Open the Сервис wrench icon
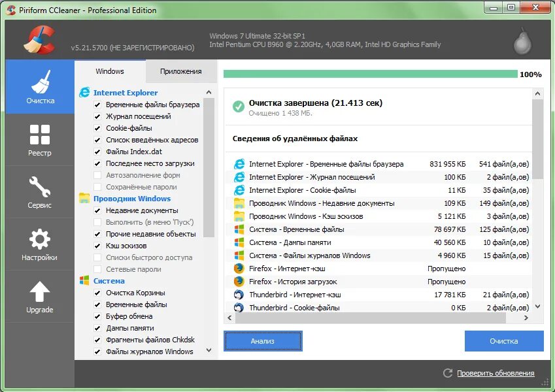 click(x=40, y=186)
